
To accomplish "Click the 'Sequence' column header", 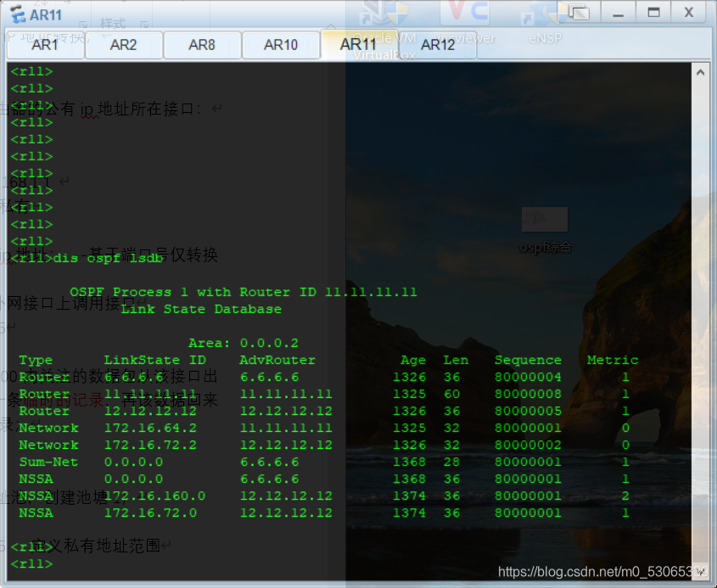I will (x=528, y=361).
